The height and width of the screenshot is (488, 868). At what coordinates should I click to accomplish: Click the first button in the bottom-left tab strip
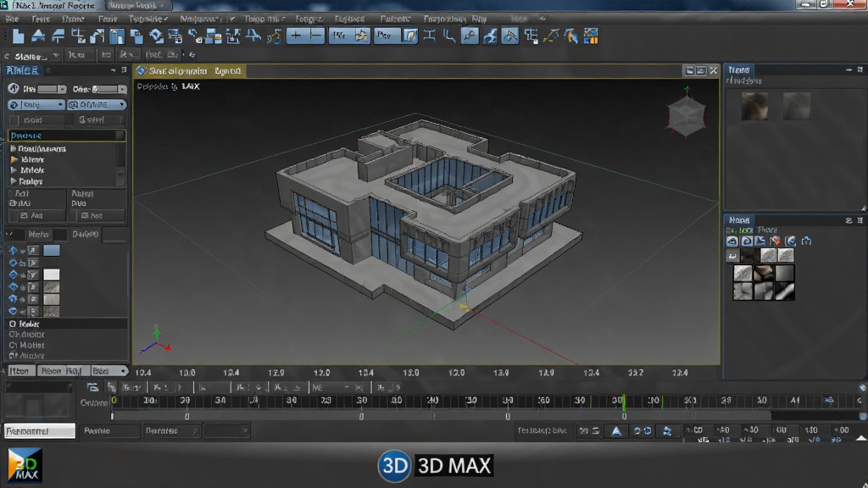point(20,371)
